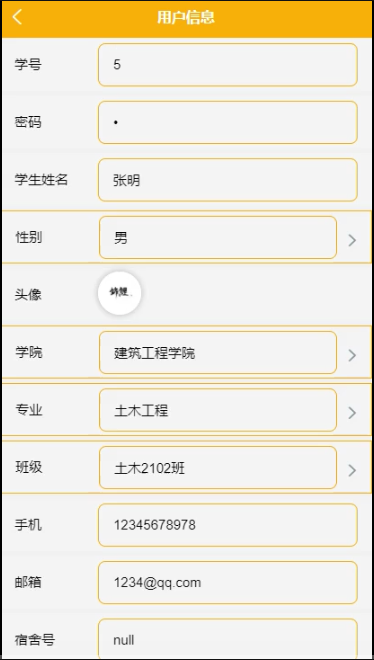Go back using the header arrow
Image resolution: width=374 pixels, height=660 pixels.
point(17,17)
